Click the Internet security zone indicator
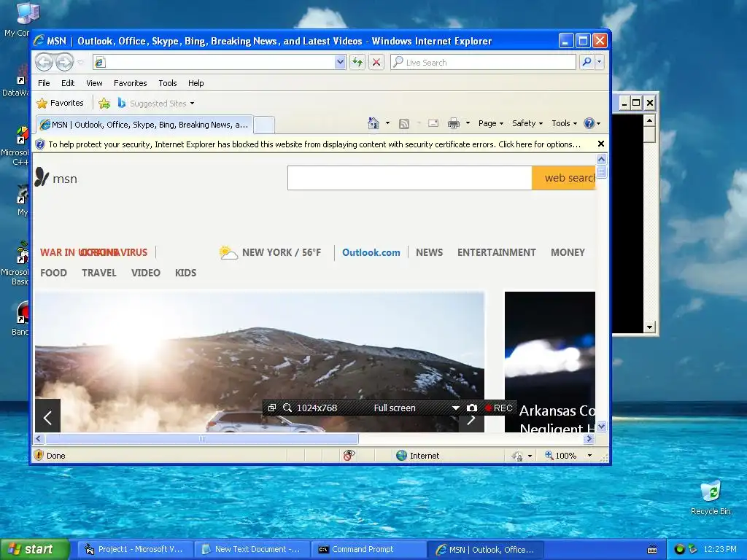Viewport: 747px width, 560px height. pos(417,455)
